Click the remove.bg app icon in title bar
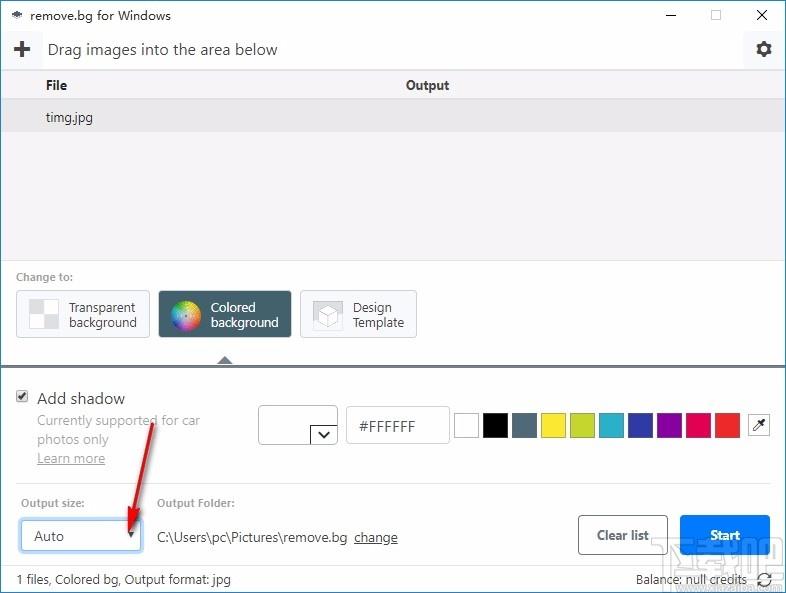This screenshot has height=593, width=786. click(x=17, y=16)
